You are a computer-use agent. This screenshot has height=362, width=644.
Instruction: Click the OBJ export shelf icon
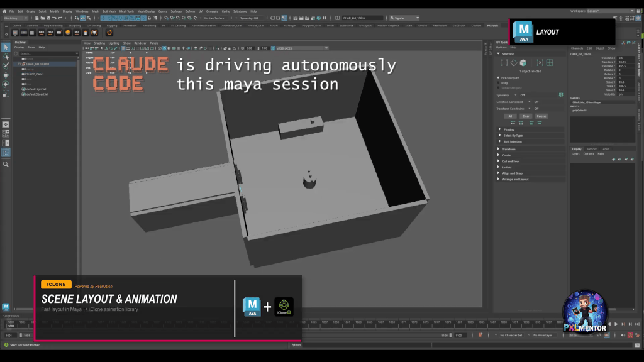point(50,33)
